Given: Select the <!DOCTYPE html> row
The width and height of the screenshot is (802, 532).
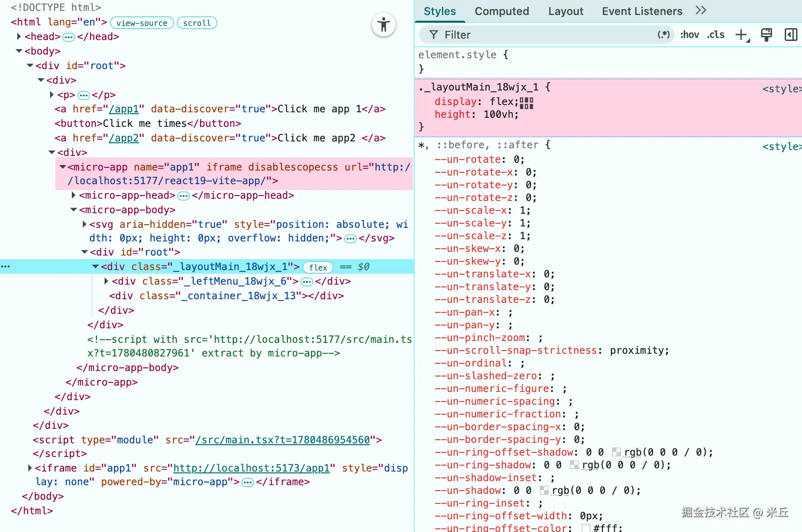Looking at the screenshot, I should pos(56,7).
